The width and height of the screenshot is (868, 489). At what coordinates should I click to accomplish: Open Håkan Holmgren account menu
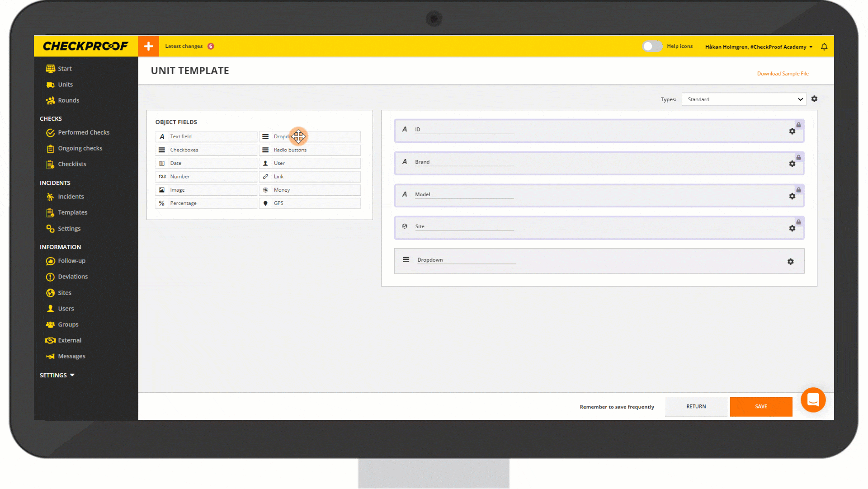point(758,47)
